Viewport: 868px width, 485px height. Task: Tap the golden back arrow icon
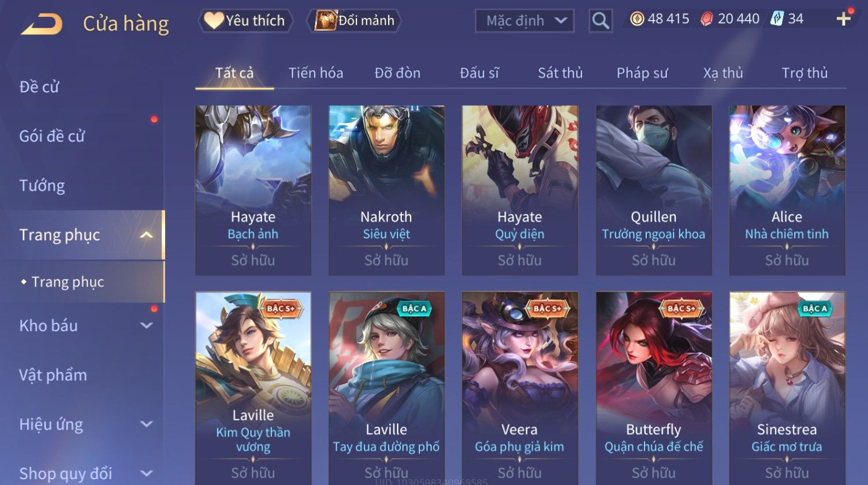coord(41,24)
